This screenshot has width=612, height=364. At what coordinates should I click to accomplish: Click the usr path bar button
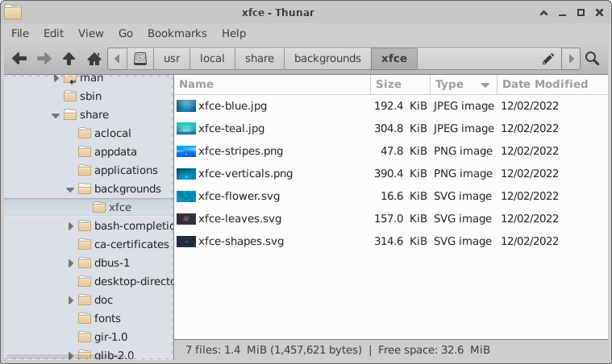point(172,59)
